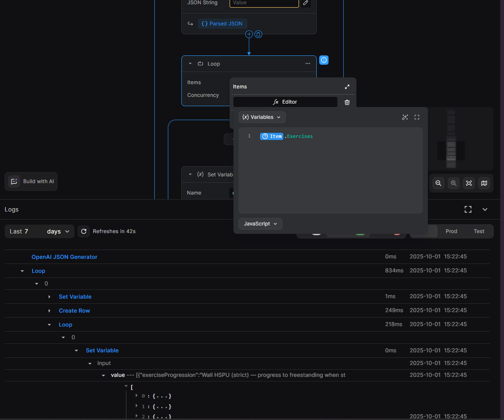Delete the Items expression with trash icon
The width and height of the screenshot is (504, 420).
[347, 102]
